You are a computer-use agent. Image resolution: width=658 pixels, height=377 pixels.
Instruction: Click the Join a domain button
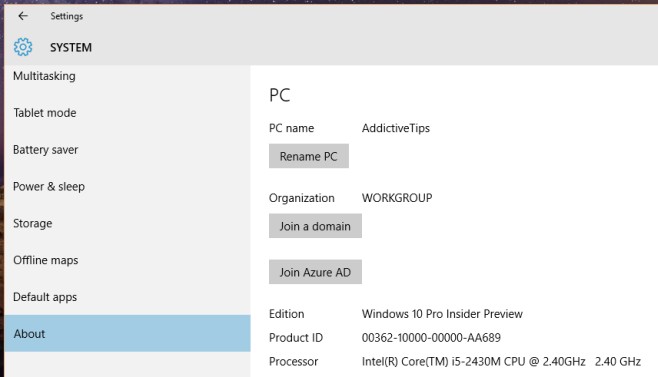click(x=315, y=226)
